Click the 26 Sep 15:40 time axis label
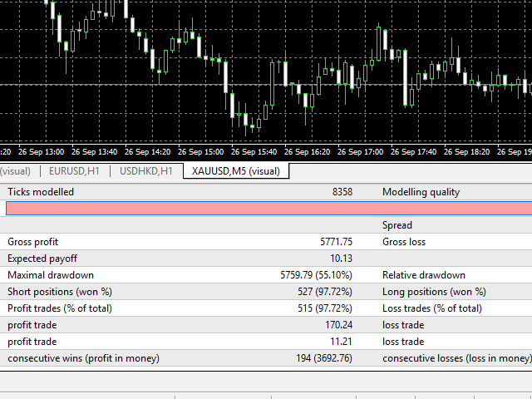The image size is (532, 399). click(x=254, y=152)
